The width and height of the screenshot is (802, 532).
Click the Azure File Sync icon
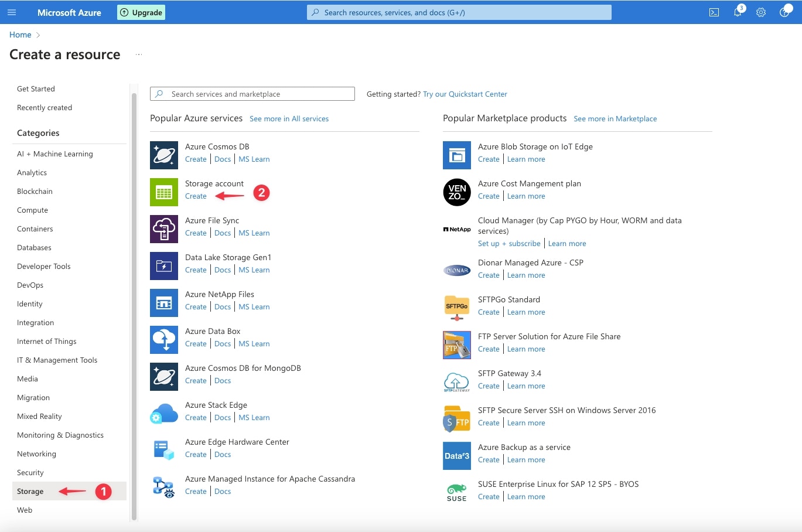tap(164, 229)
